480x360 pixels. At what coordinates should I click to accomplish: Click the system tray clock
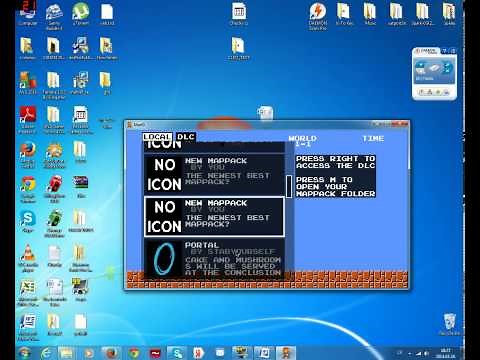tap(446, 353)
